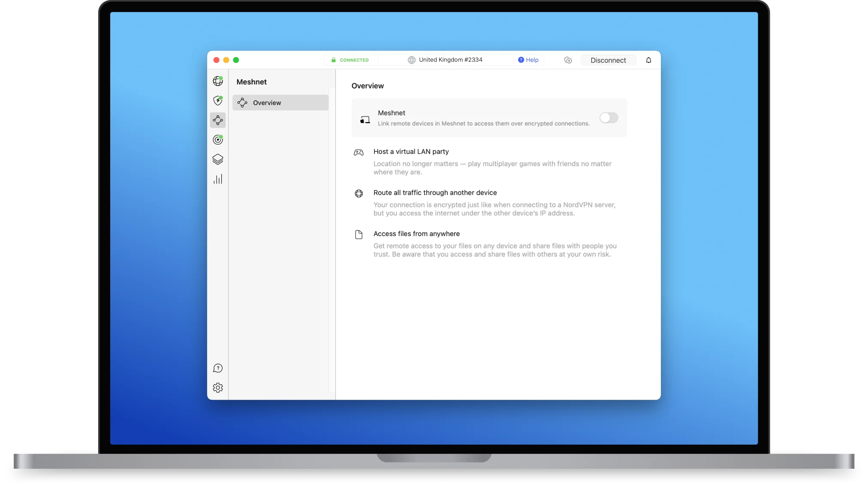Close the window with red button
Screen dimensions: 868x485
pyautogui.click(x=217, y=60)
